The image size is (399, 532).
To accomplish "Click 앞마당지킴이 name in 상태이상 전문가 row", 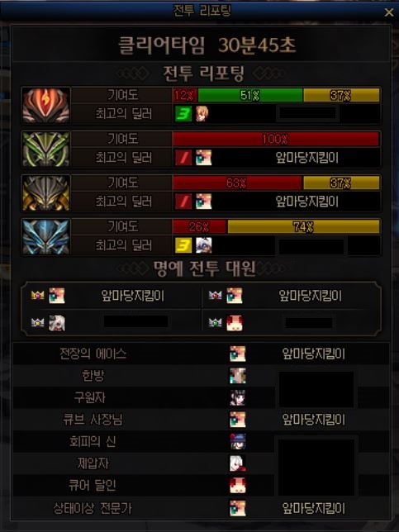I will click(314, 508).
